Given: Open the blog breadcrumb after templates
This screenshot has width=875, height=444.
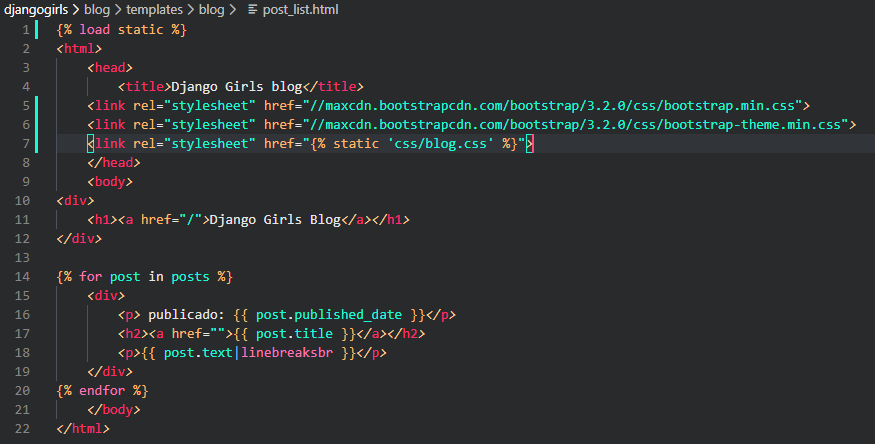Looking at the screenshot, I should [211, 9].
